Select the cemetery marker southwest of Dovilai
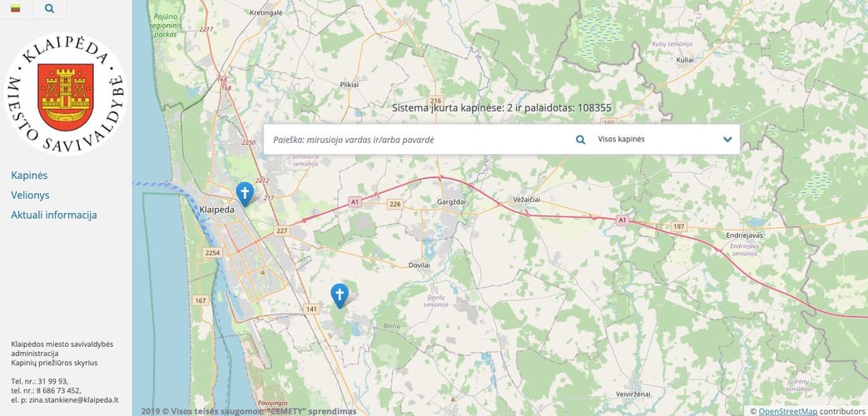This screenshot has width=868, height=416. [339, 295]
